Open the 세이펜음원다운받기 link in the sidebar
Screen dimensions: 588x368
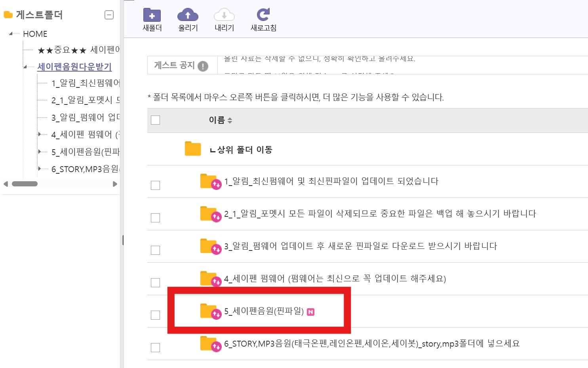(x=73, y=67)
